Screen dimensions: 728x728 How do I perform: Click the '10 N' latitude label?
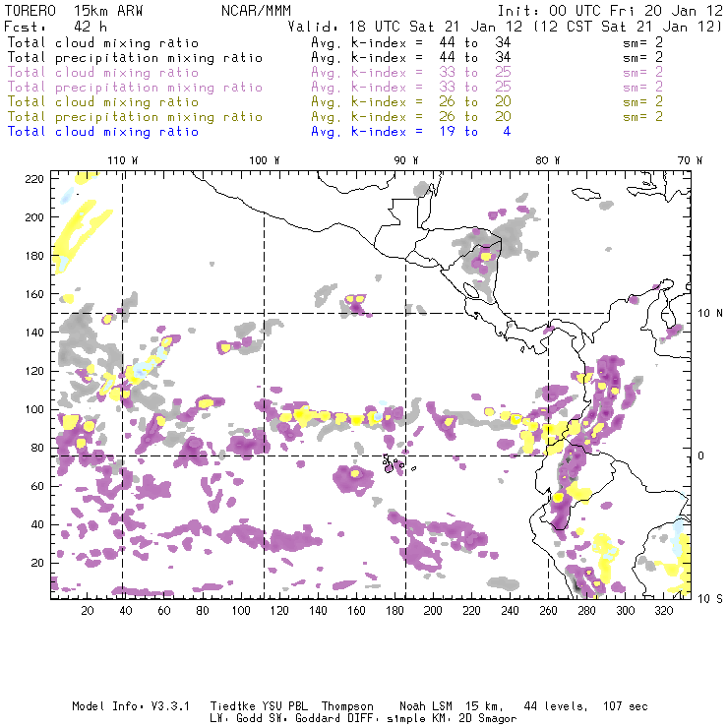tap(710, 314)
